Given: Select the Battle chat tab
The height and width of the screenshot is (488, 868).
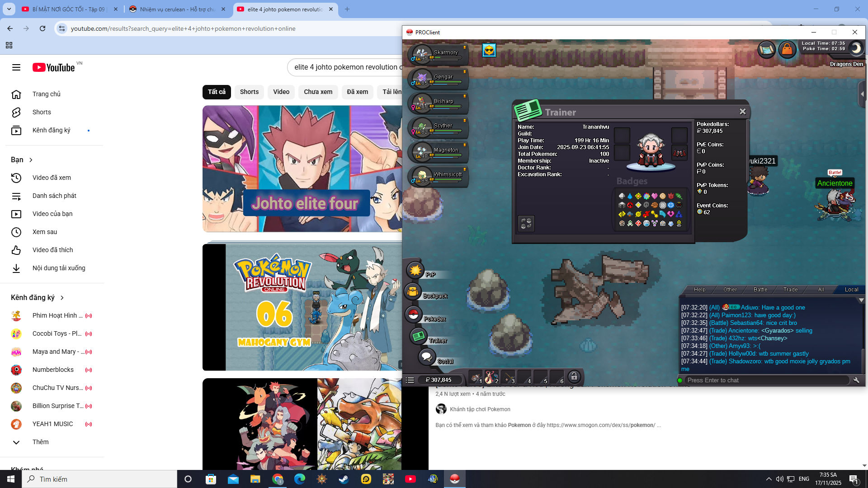Looking at the screenshot, I should point(760,290).
